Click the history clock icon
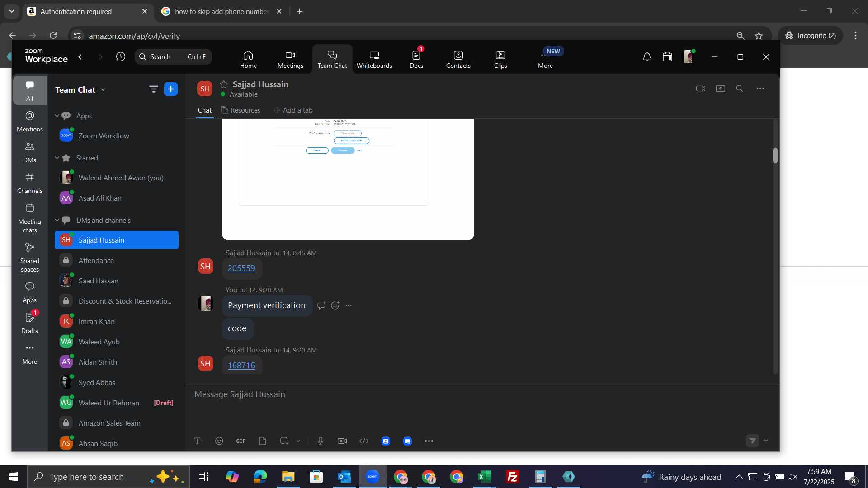This screenshot has width=868, height=488. [x=120, y=57]
